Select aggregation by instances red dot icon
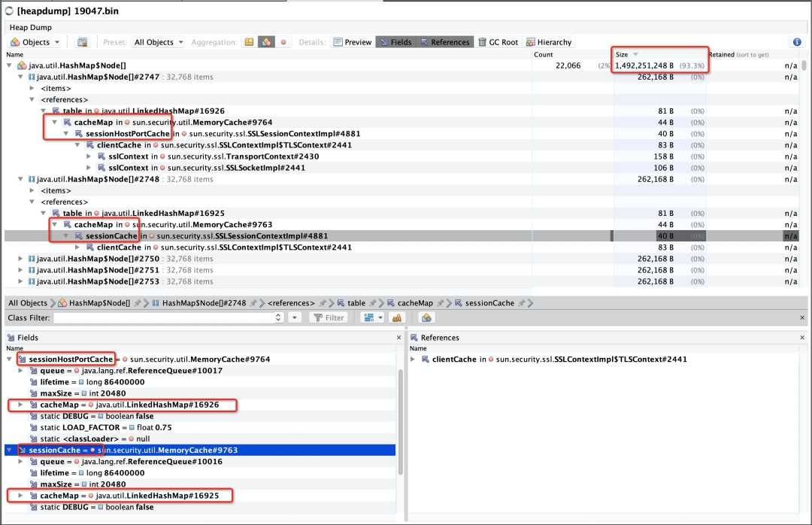Viewport: 812px width, 525px height. click(x=283, y=42)
